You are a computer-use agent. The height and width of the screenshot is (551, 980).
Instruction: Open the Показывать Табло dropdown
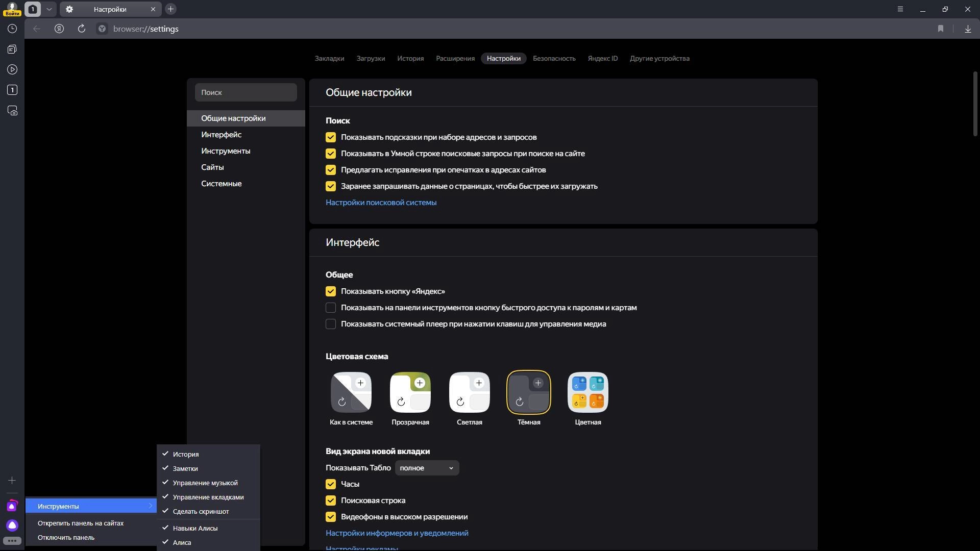tap(427, 468)
